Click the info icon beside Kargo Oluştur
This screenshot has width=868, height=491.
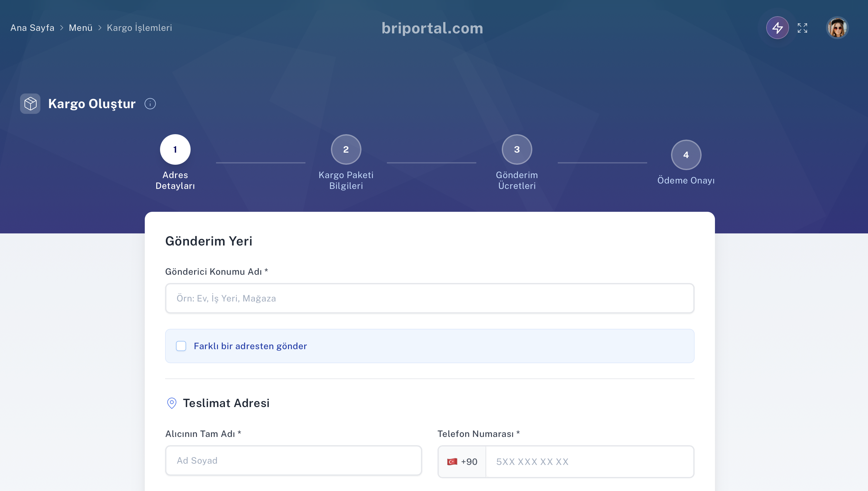click(150, 104)
